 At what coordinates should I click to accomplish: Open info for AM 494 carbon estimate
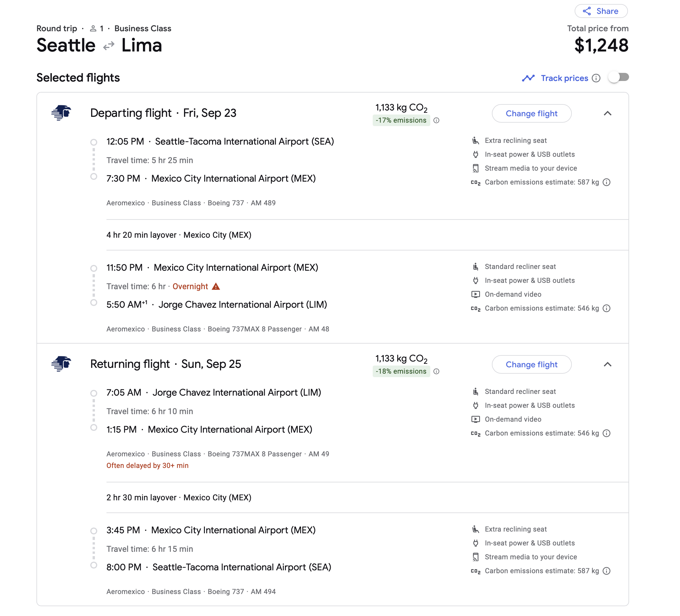point(607,571)
